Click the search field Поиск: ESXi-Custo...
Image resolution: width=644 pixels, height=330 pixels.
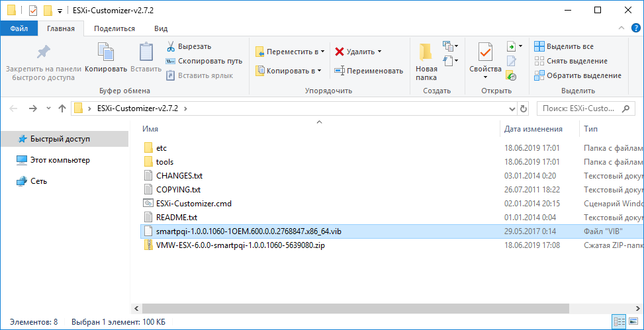pos(578,108)
